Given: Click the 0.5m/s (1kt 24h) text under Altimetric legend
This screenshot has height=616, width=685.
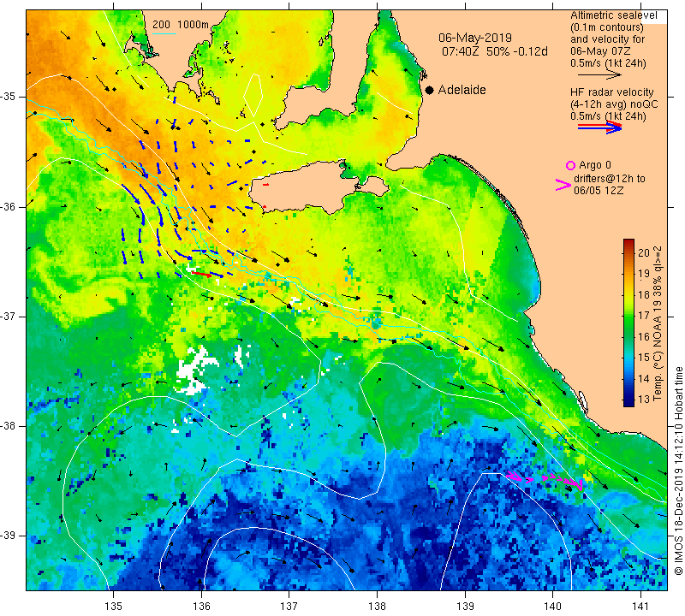Looking at the screenshot, I should point(608,63).
